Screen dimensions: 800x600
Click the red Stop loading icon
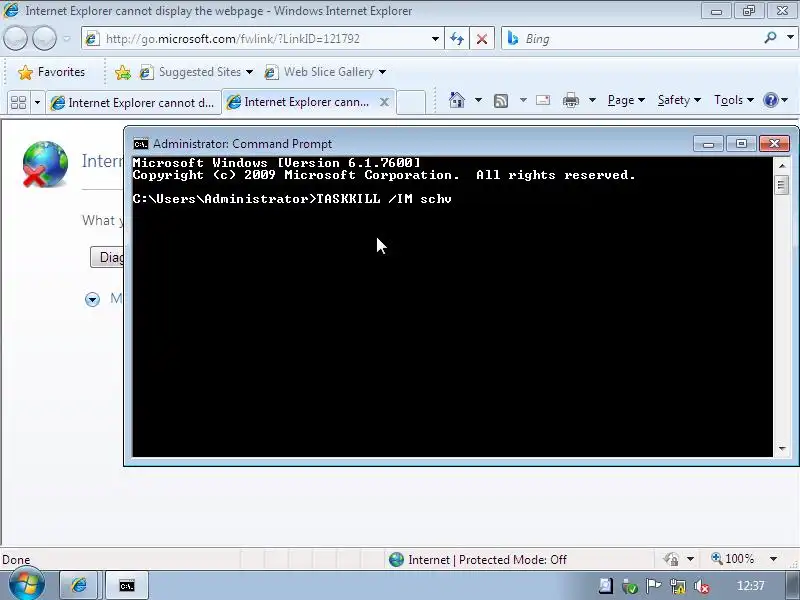click(482, 39)
